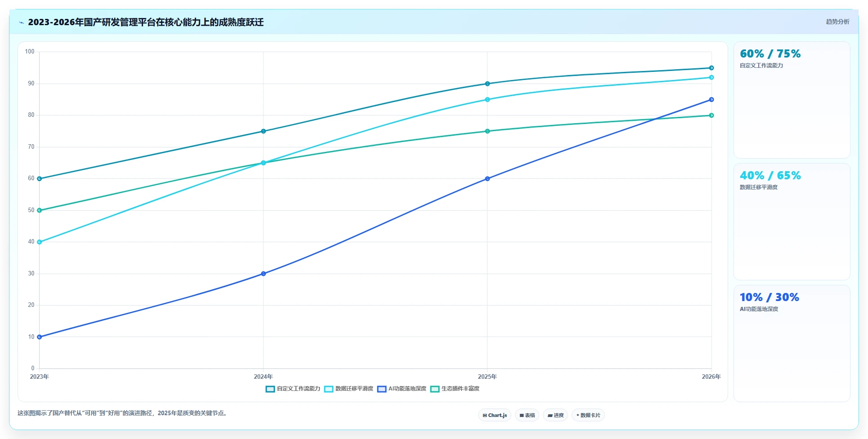Image resolution: width=868 pixels, height=439 pixels.
Task: Toggle the AI功能落地深度 legend item
Action: pos(402,389)
